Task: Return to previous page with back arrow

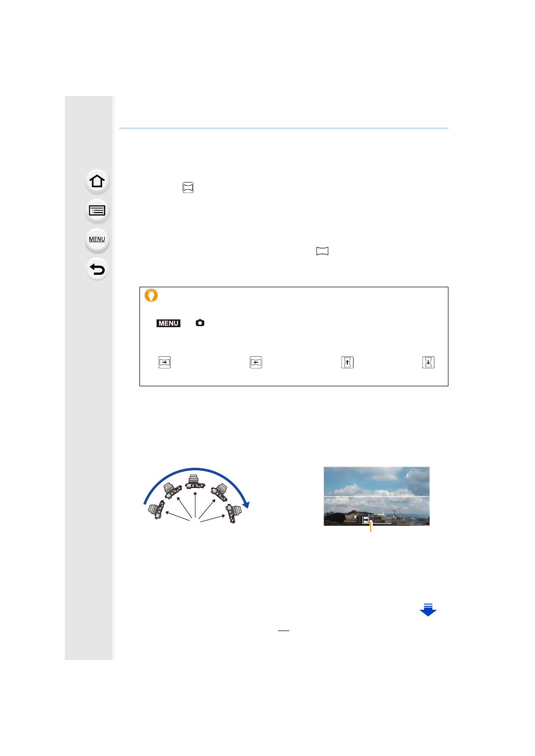Action: (97, 269)
